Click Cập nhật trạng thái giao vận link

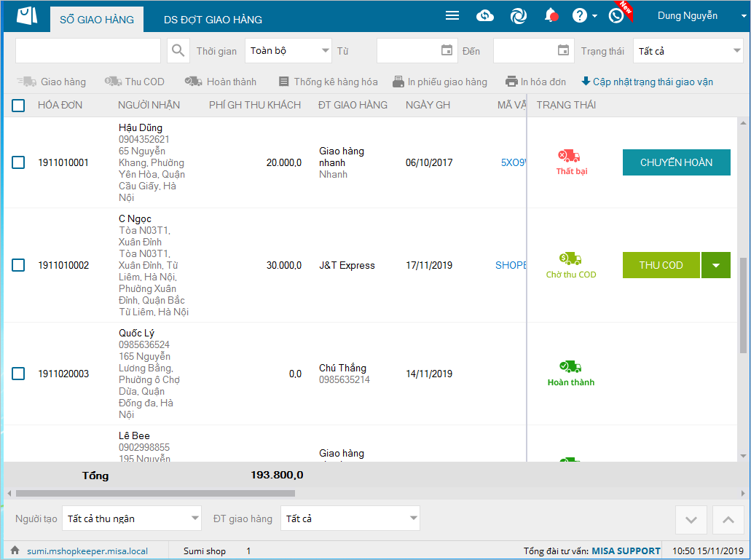tap(647, 82)
